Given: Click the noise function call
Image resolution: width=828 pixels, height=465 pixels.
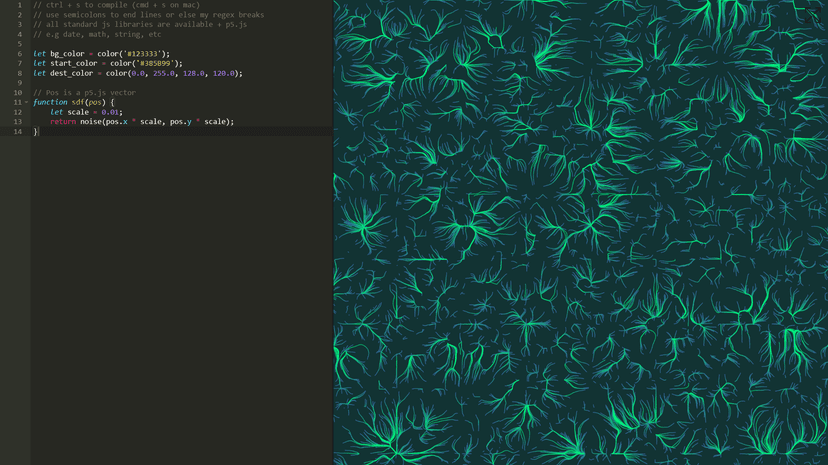Looking at the screenshot, I should click(x=91, y=122).
